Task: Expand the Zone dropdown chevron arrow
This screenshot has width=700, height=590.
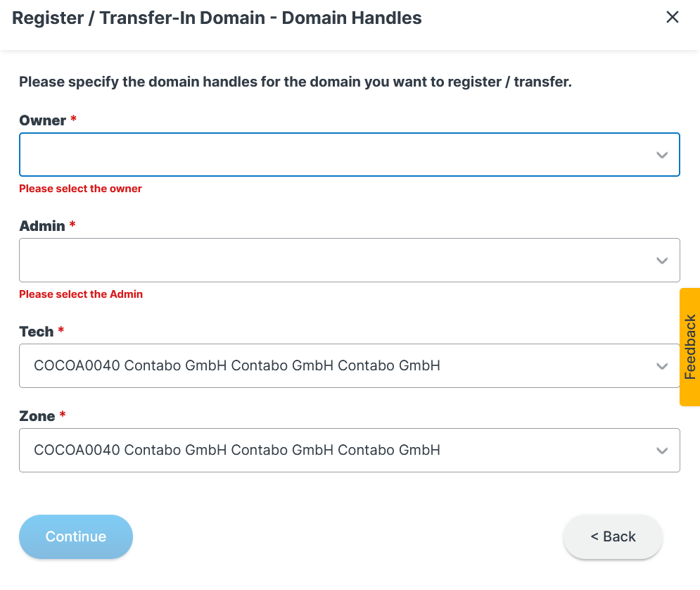Action: click(661, 451)
